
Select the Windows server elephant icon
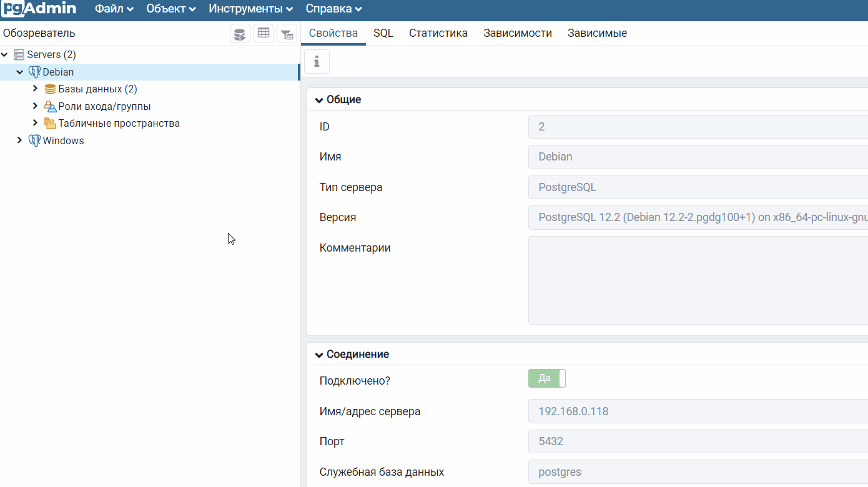pos(34,141)
